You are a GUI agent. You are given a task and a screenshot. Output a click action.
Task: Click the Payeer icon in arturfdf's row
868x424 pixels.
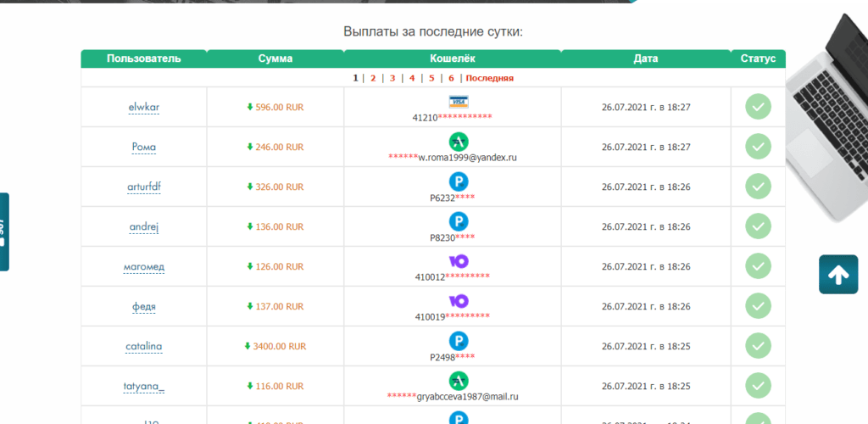point(459,181)
